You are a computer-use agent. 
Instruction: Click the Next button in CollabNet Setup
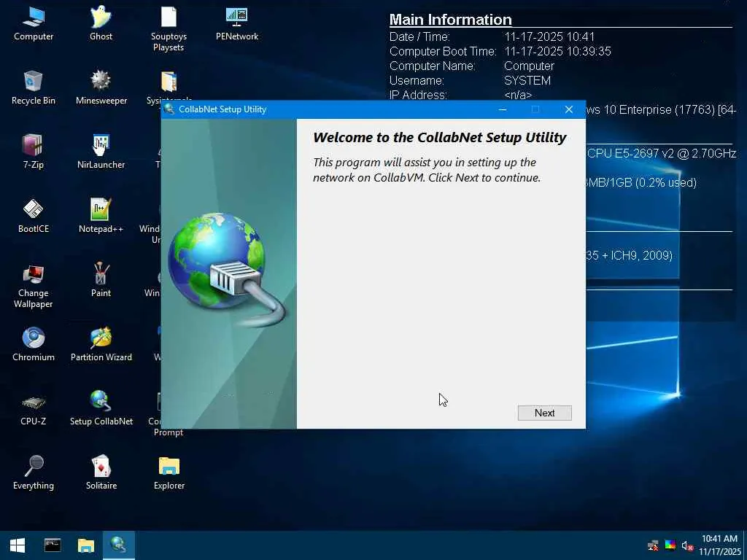click(544, 413)
